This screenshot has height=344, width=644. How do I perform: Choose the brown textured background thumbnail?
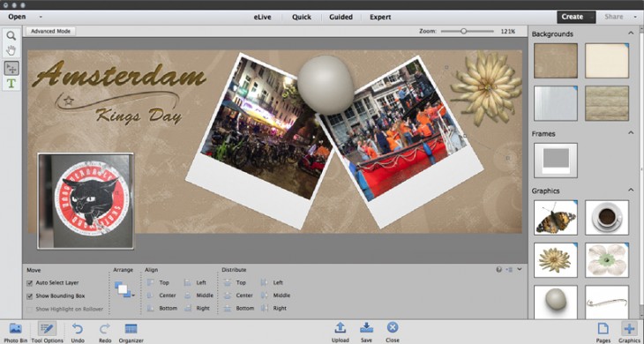[x=556, y=61]
